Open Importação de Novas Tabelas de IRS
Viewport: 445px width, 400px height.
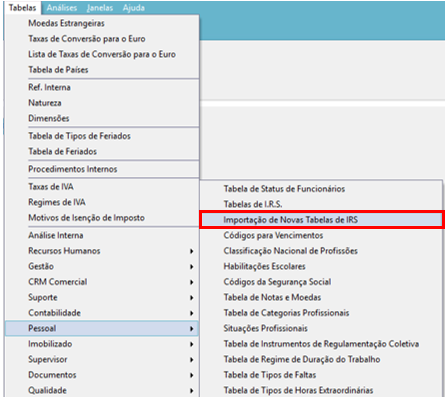pos(321,220)
